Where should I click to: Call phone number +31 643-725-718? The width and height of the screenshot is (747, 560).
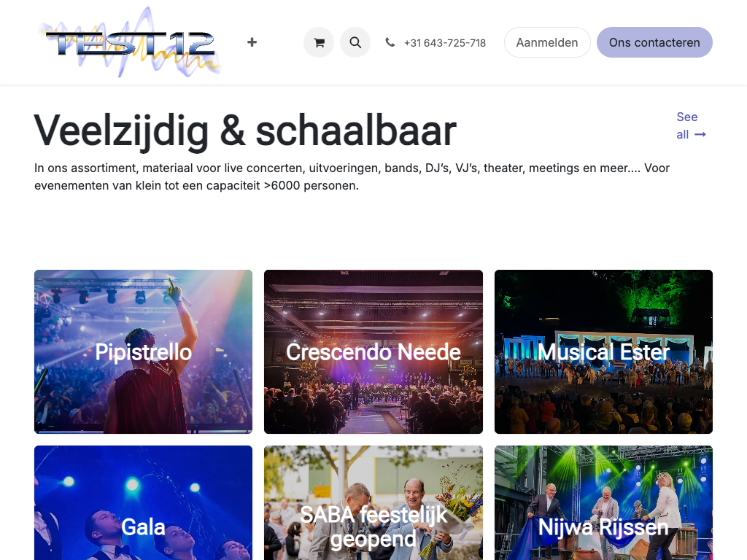[x=444, y=43]
